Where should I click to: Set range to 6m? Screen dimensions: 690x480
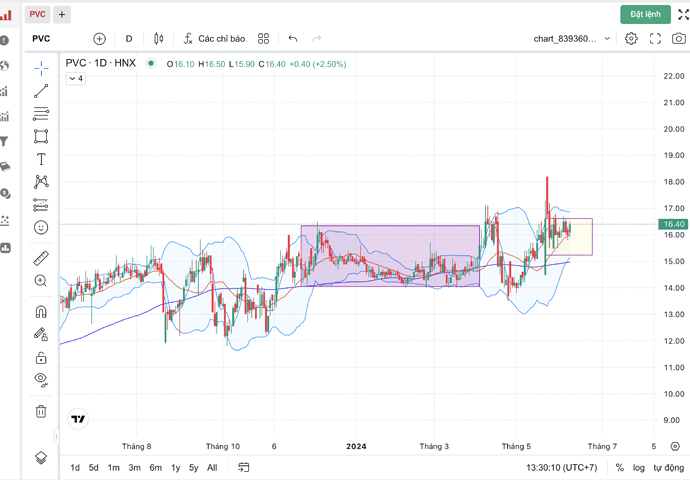pos(156,468)
